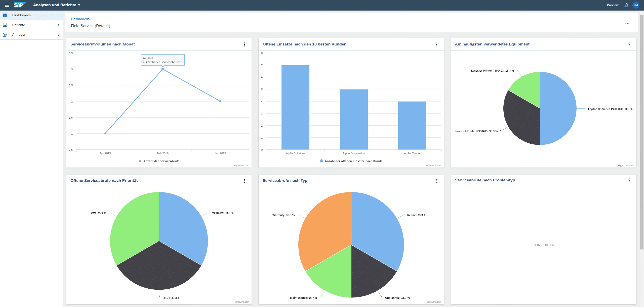Open kebab menu of Serviceabrufe nach Problemtyp

click(x=629, y=180)
